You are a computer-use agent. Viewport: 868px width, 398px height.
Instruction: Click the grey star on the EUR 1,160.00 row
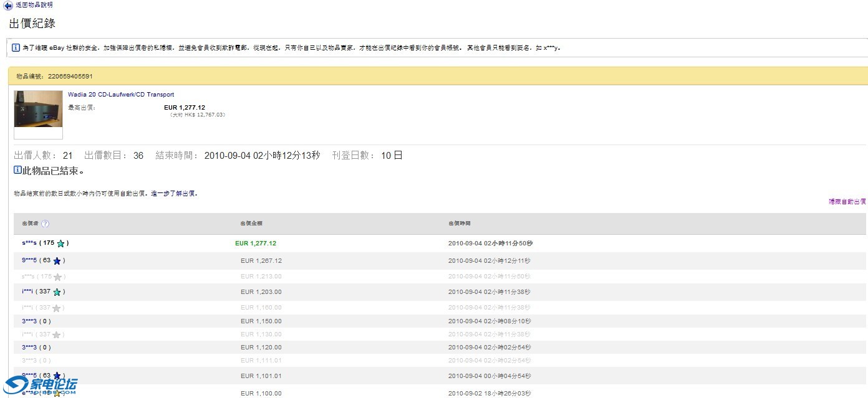pos(57,308)
